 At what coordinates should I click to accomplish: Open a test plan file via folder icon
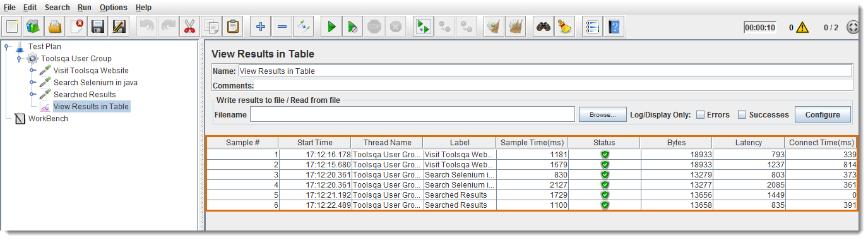coord(55,27)
